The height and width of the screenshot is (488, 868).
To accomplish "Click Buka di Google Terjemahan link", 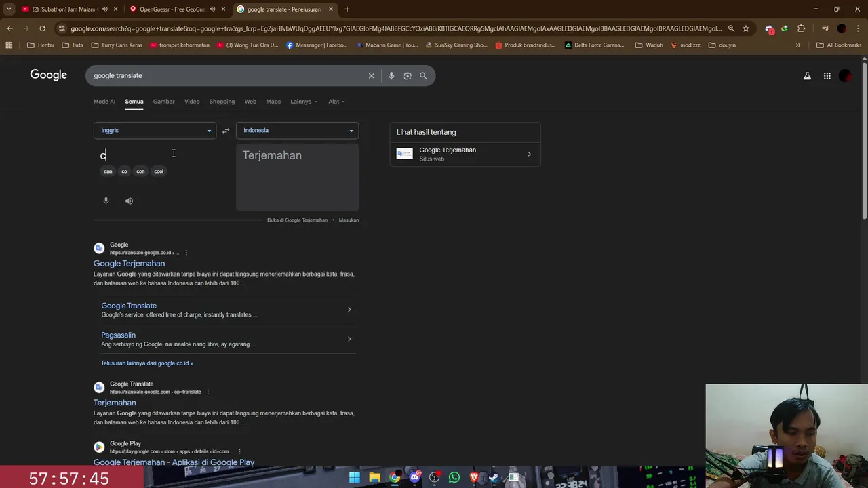I will pos(297,220).
